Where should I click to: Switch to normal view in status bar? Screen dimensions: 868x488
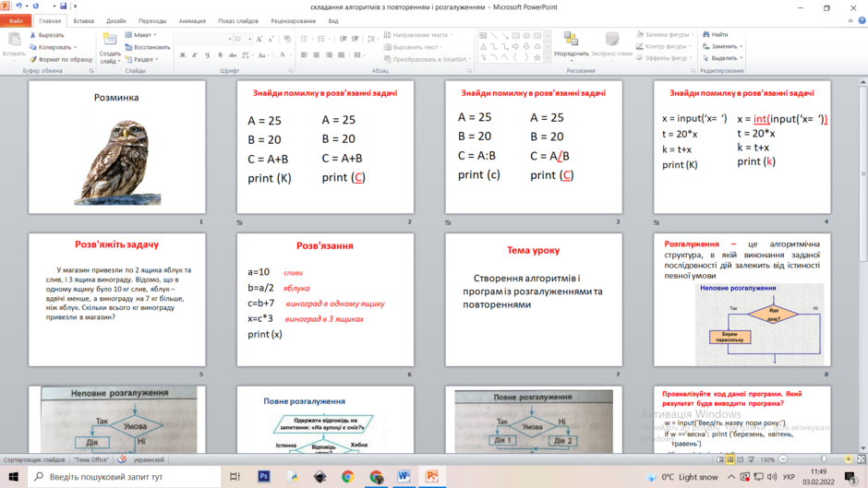click(x=720, y=459)
